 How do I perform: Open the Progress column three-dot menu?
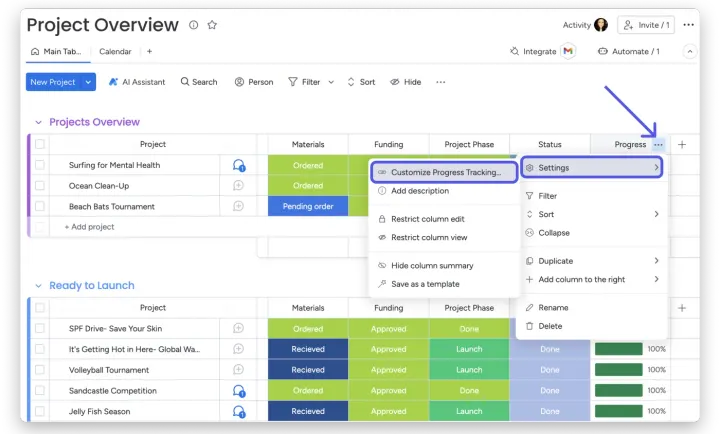(x=658, y=145)
